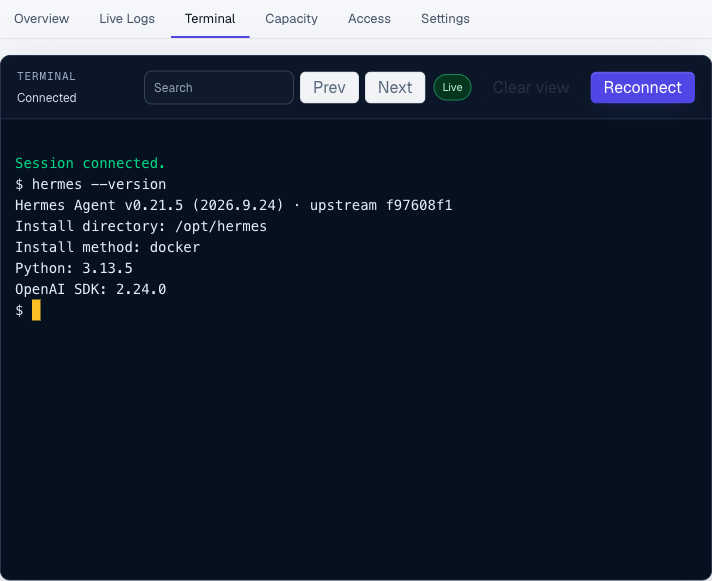Click the yellow terminal cursor block
Viewport: 712px width, 581px height.
(36, 310)
